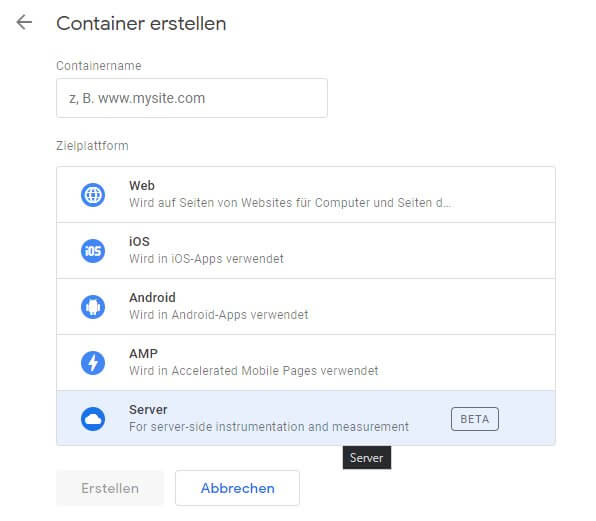Click the disabled Erstellen button
This screenshot has width=596, height=521.
110,488
